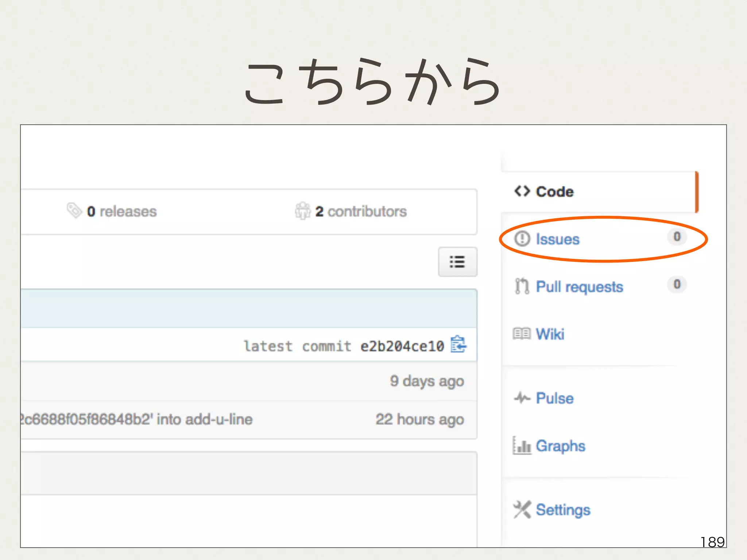This screenshot has height=560, width=747.
Task: Click the Code angle-brackets icon
Action: [522, 191]
